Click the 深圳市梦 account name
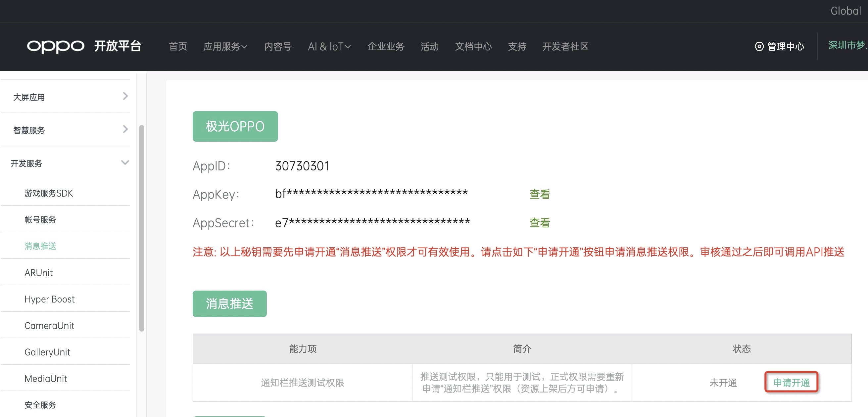Viewport: 868px width, 417px height. [x=848, y=45]
